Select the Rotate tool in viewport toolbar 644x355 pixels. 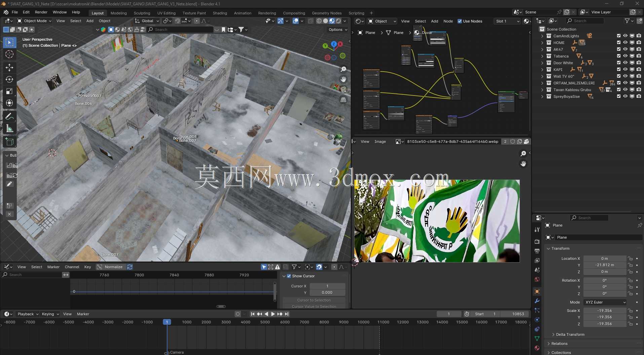9,79
